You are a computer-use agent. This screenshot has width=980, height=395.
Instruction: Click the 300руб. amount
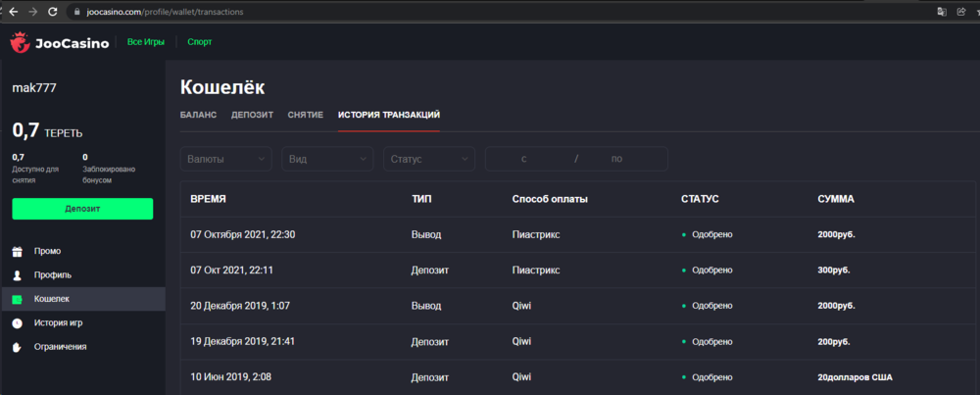(834, 271)
